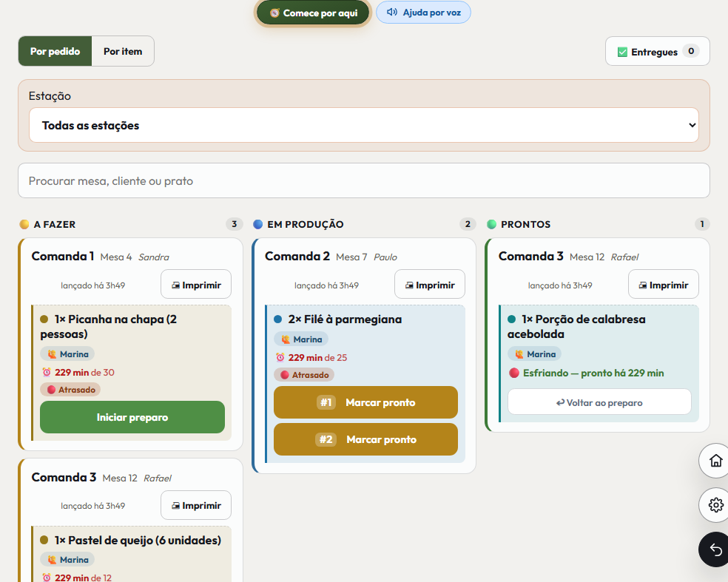The image size is (728, 582).
Task: Click the green check icon beside Entregues
Action: 623,52
